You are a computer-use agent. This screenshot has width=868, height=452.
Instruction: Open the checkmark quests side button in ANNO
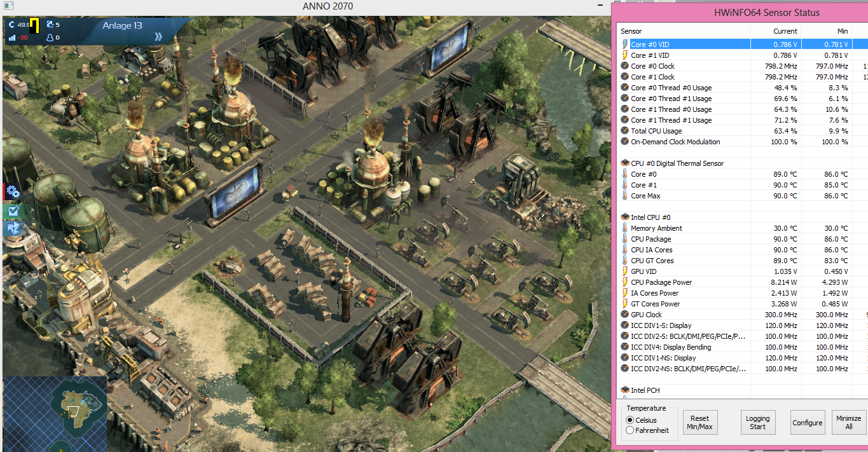pos(12,210)
